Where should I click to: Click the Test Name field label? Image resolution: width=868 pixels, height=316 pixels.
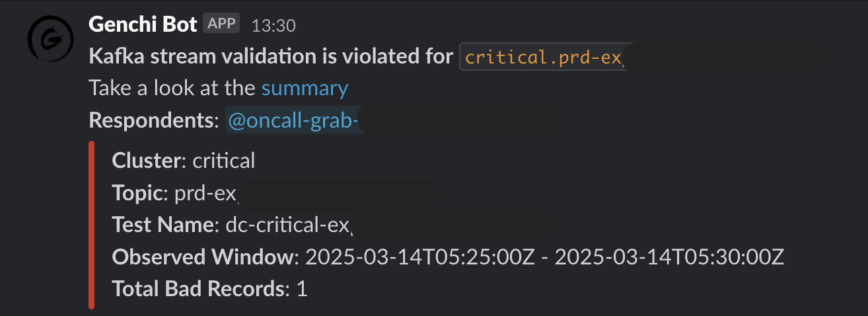164,225
